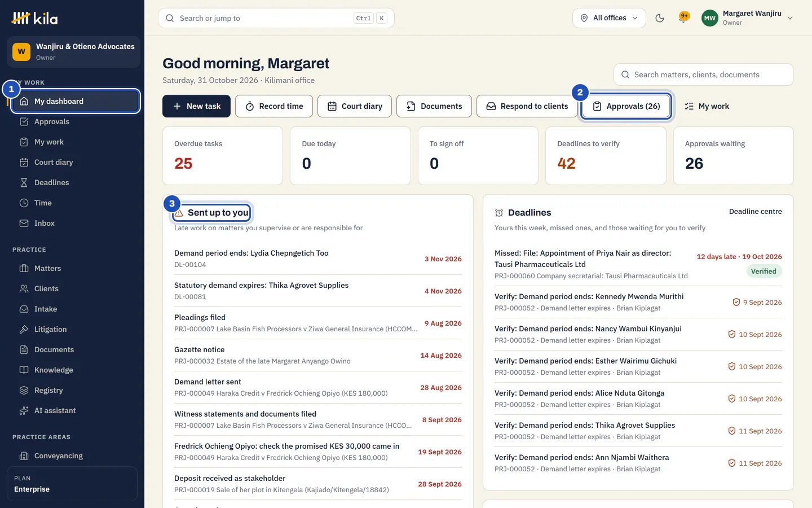Click the Documents quick action button
Viewport: 812px width, 508px height.
coord(434,106)
